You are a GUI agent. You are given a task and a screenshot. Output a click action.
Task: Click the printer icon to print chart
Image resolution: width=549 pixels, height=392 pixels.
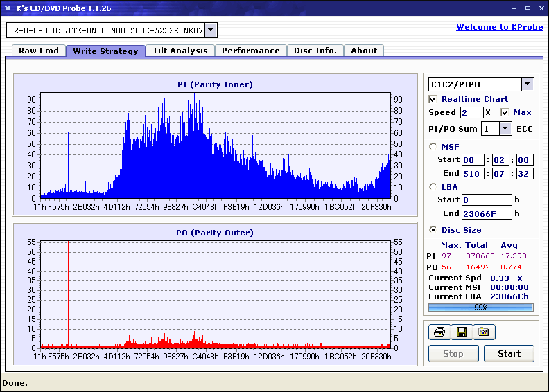[x=439, y=332]
